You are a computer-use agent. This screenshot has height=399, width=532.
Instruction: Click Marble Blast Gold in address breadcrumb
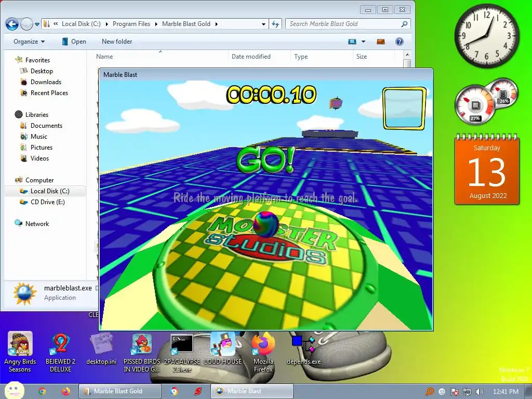tap(186, 24)
